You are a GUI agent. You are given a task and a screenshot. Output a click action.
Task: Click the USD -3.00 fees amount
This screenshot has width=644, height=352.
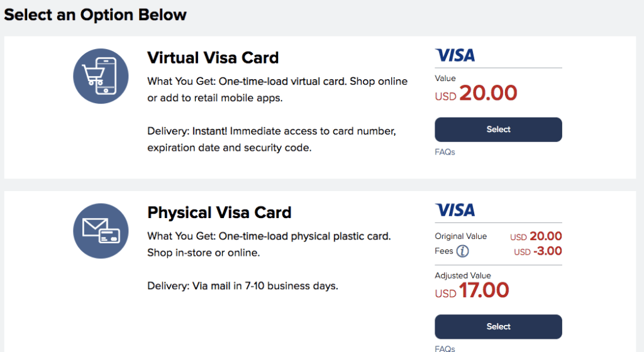pos(538,251)
